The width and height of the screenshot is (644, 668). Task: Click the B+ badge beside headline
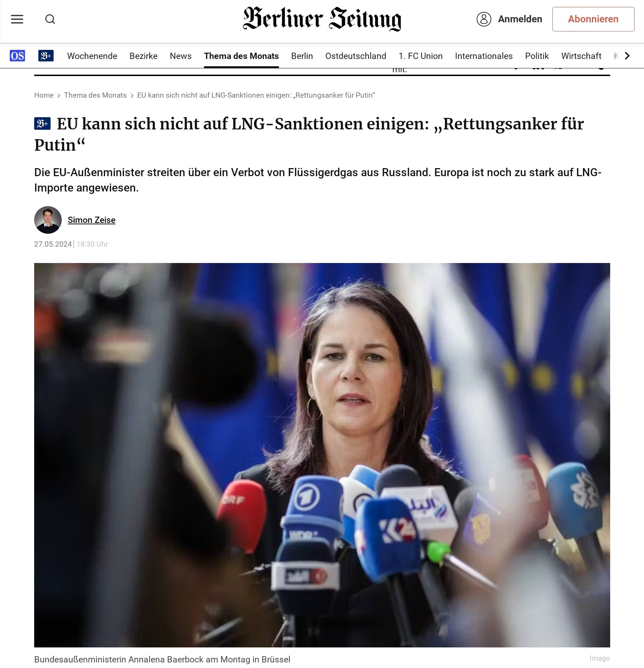43,123
